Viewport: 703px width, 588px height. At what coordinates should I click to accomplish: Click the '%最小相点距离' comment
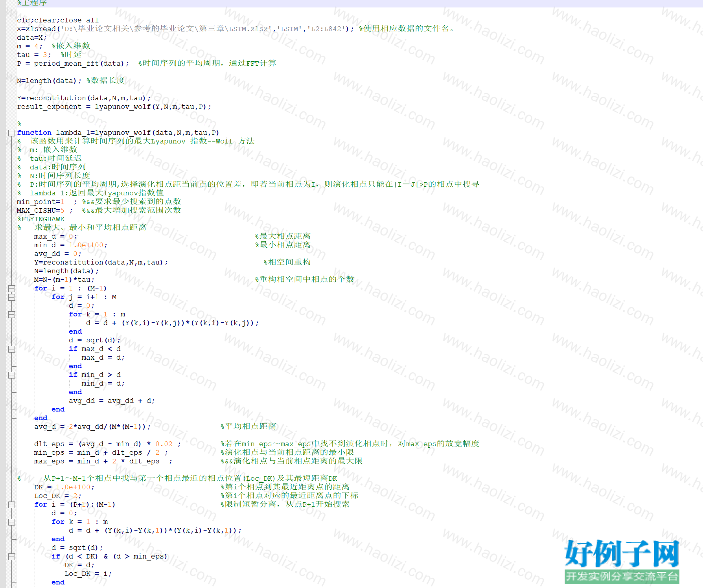pyautogui.click(x=283, y=245)
